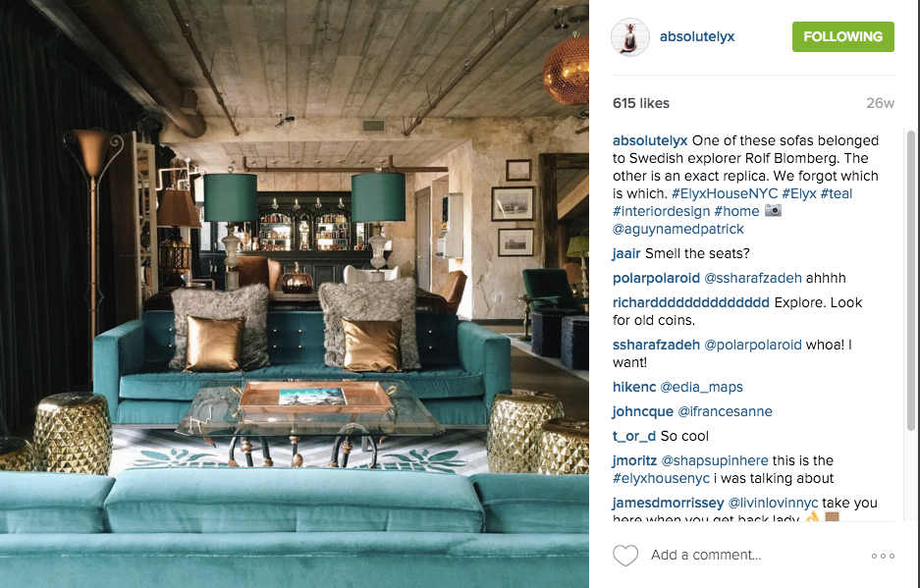The height and width of the screenshot is (588, 920).
Task: Open the richarddddddddddddd username link
Action: [690, 302]
